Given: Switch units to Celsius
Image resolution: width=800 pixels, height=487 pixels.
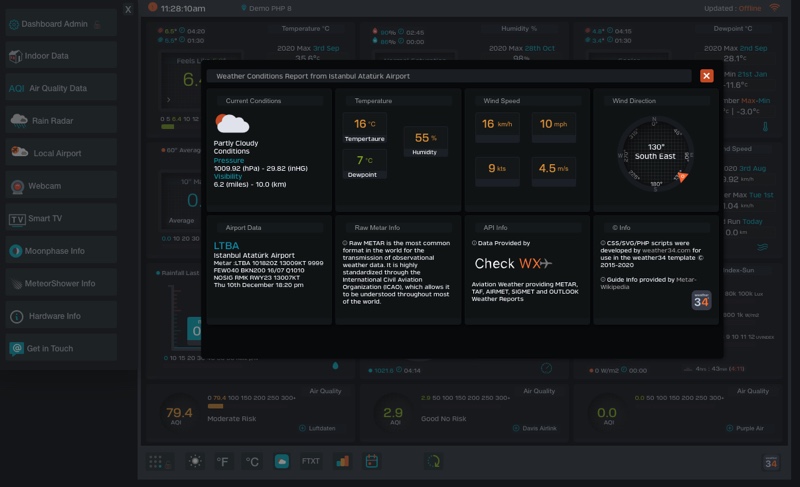Looking at the screenshot, I should click(252, 462).
